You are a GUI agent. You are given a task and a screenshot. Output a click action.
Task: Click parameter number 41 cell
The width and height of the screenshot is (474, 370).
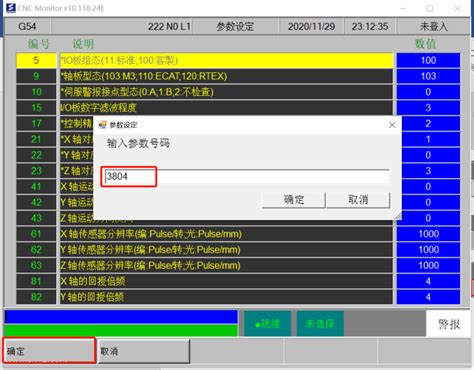click(x=36, y=186)
